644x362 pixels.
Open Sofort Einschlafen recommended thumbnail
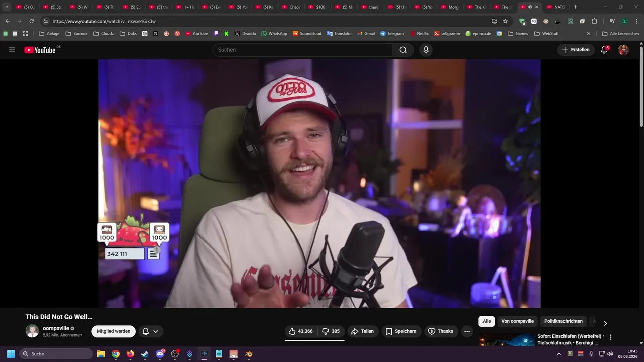pyautogui.click(x=507, y=339)
